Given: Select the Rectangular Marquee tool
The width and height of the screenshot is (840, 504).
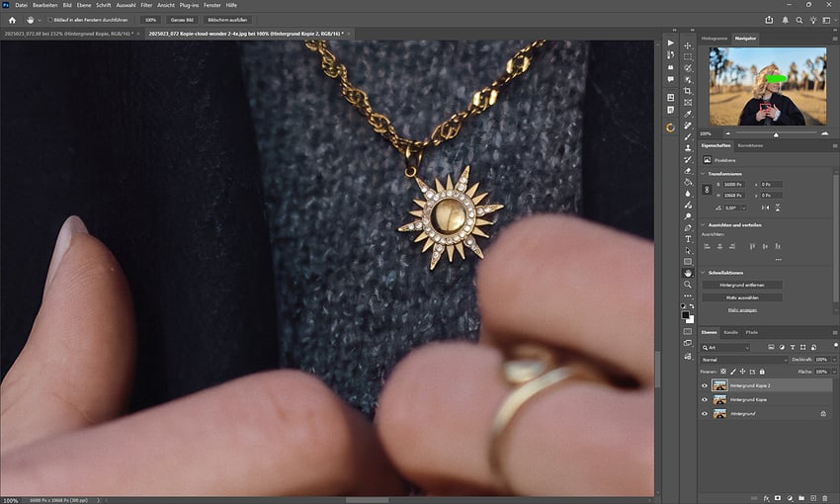Looking at the screenshot, I should point(688,56).
